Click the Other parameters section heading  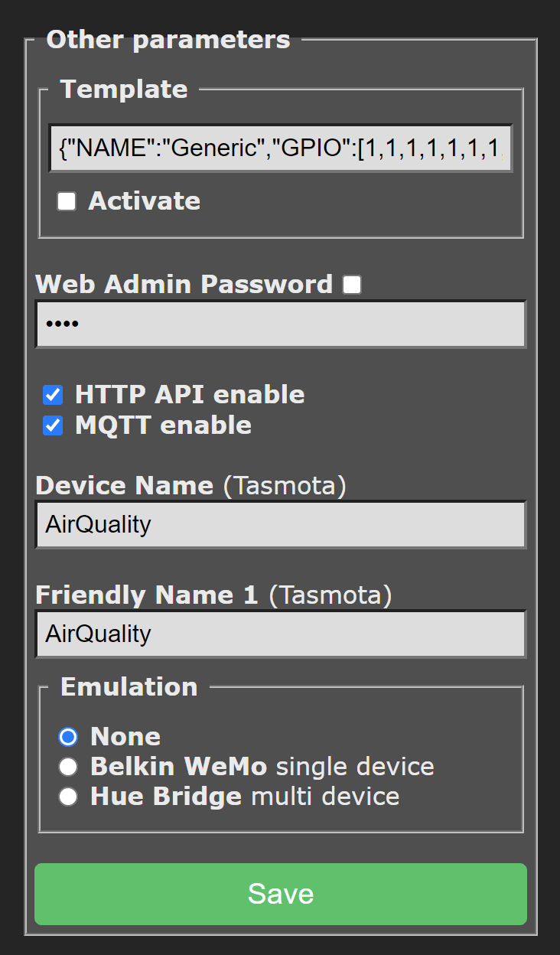click(x=168, y=40)
